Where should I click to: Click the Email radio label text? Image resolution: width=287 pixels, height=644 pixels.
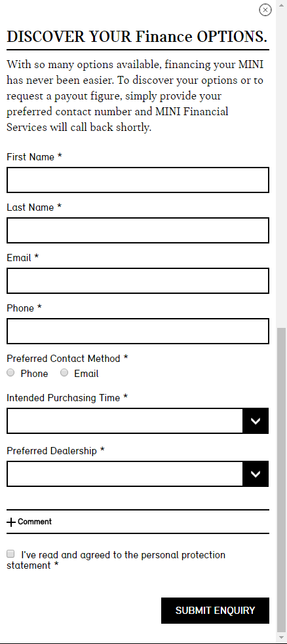[x=86, y=374]
